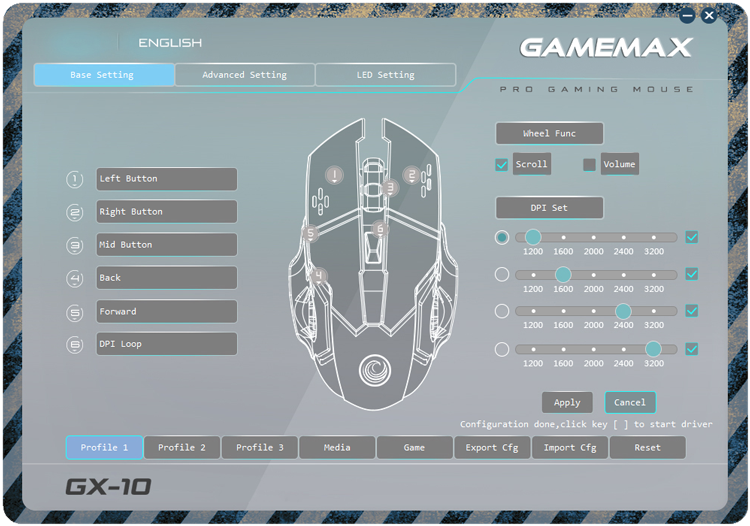Click fourth DPI slider handle at 3200
Viewport: 750px width, 526px height.
(x=653, y=350)
